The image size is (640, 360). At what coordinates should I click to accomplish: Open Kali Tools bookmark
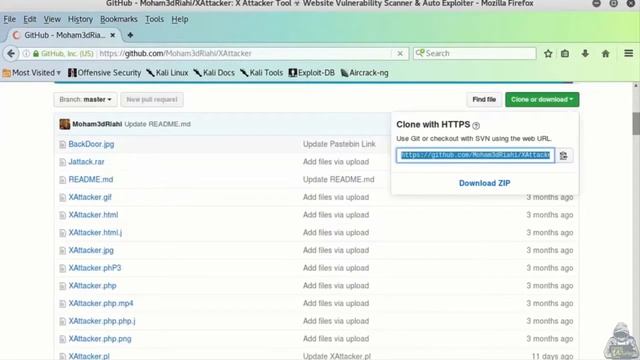[x=261, y=73]
